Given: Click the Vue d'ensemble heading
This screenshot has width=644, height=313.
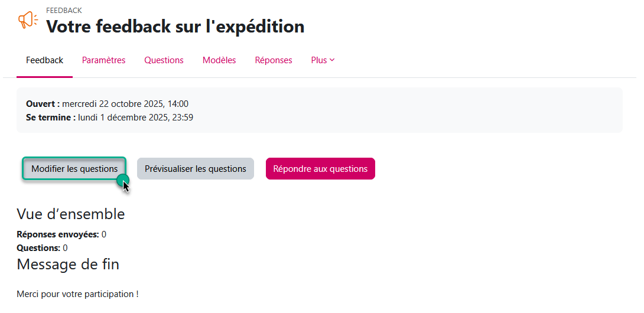Looking at the screenshot, I should coord(70,214).
